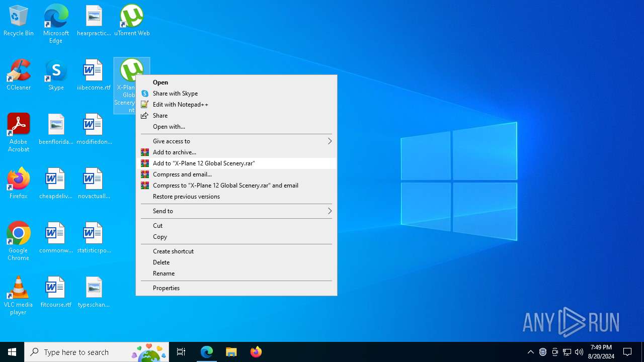Select the novactuall document icon
This screenshot has width=644, height=362.
(94, 184)
